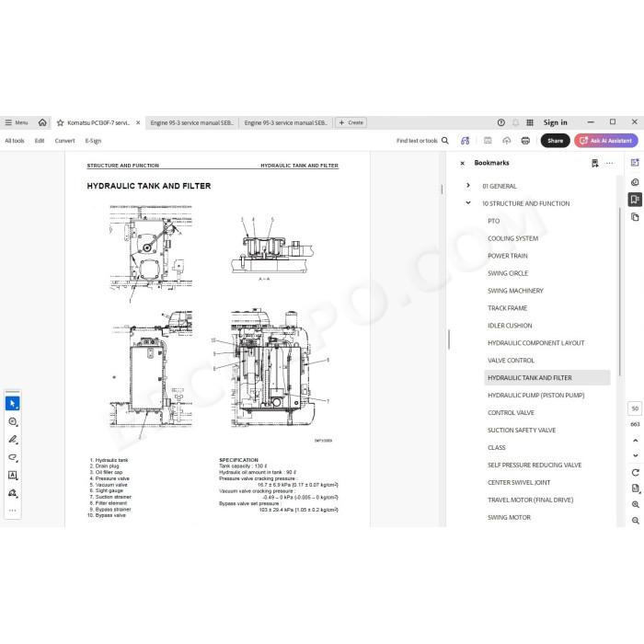
Task: Open notifications bell icon
Action: [515, 122]
